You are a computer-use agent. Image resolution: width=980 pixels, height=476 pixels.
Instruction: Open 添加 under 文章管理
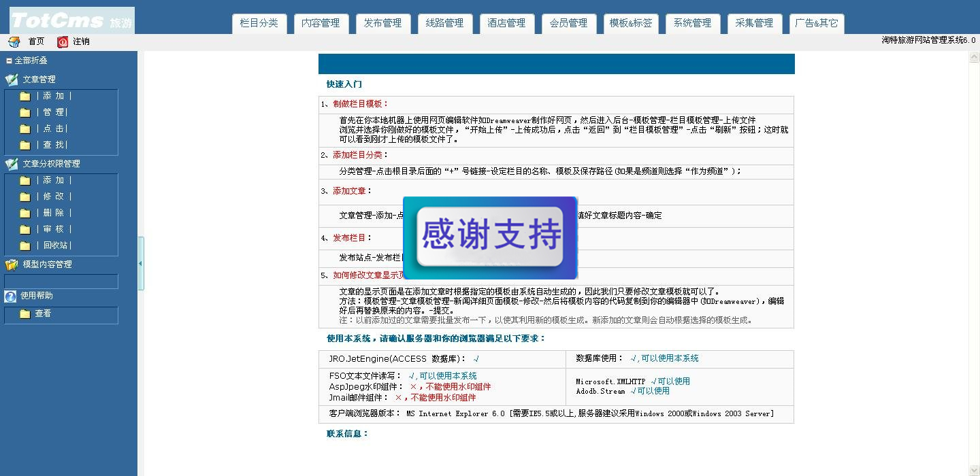click(54, 96)
